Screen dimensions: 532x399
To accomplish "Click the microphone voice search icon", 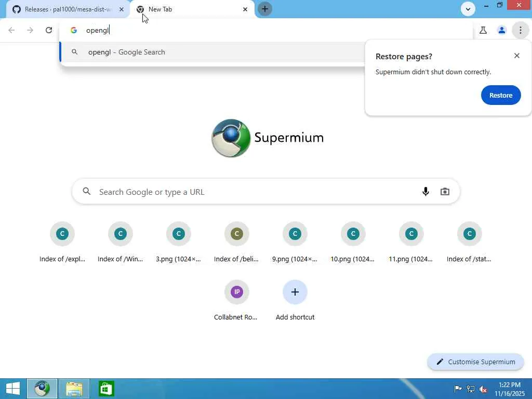I will click(425, 192).
